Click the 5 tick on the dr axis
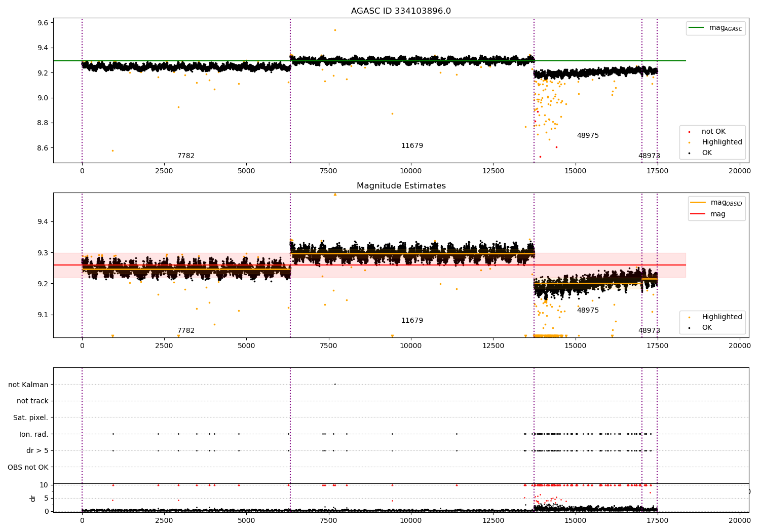Screen dimensions: 760x532 (x=46, y=498)
